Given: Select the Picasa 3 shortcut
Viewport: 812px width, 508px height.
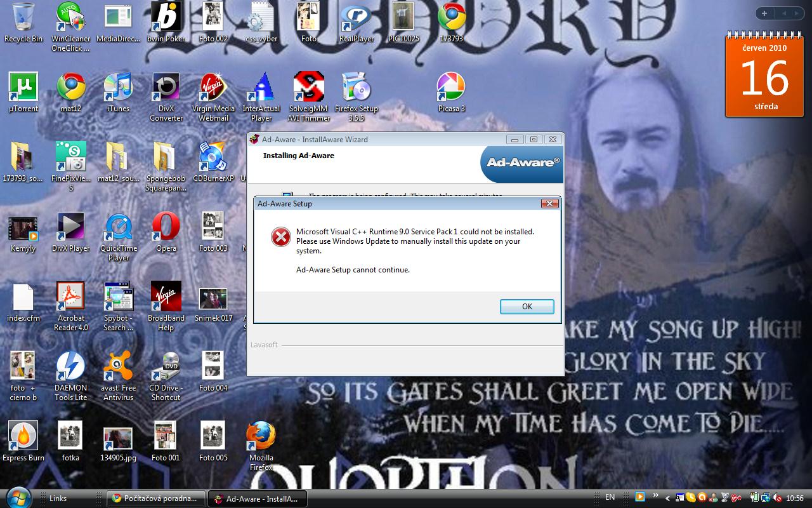Looking at the screenshot, I should click(451, 93).
